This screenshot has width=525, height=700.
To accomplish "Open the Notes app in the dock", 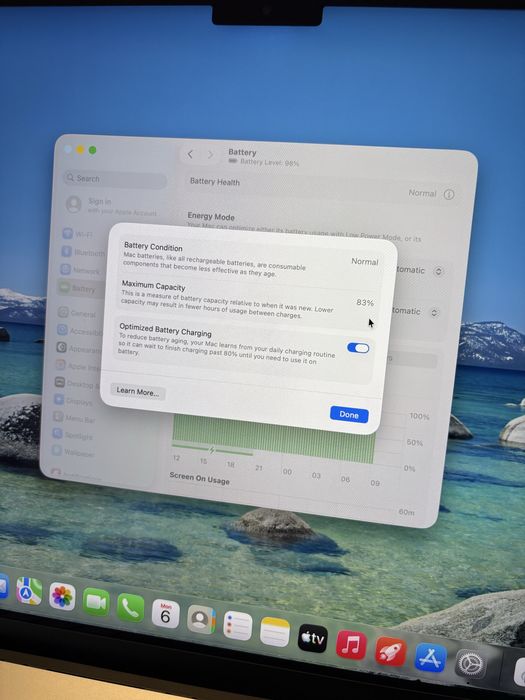I will coord(275,632).
